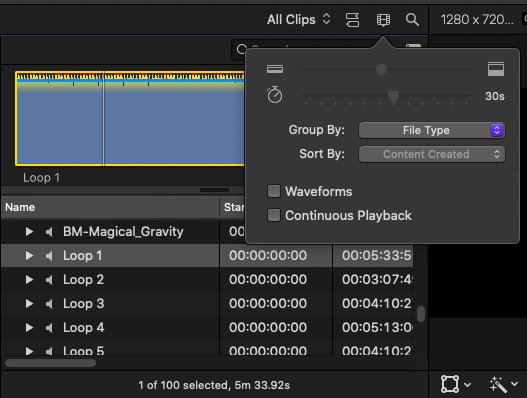527x398 pixels.
Task: Open the Group By File Type dropdown
Action: [432, 130]
